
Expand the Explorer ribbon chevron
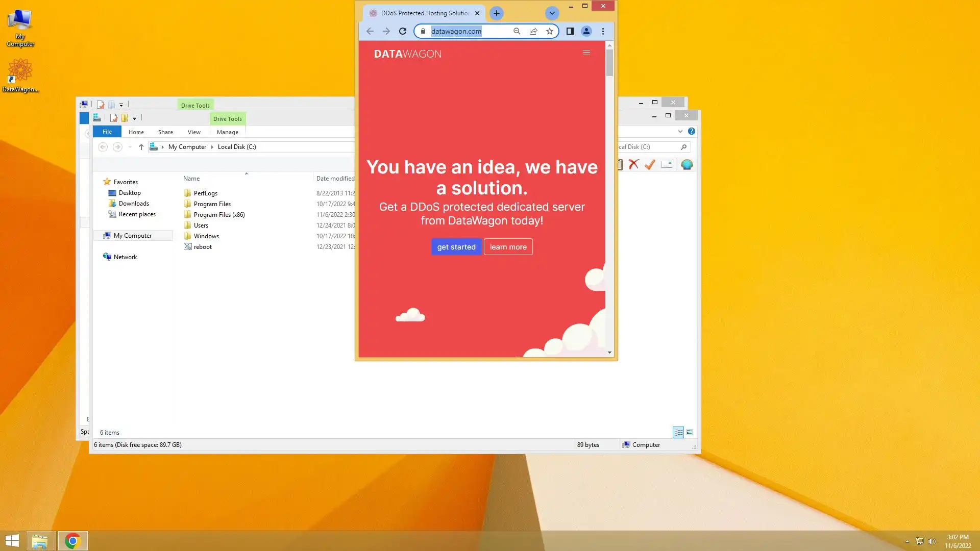pos(680,132)
